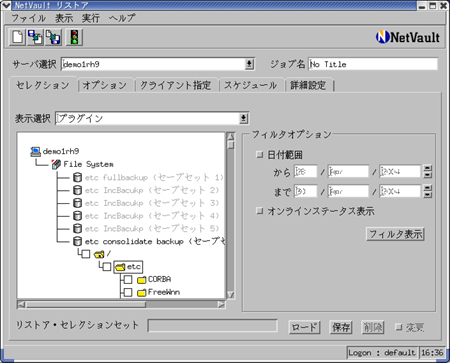Click the から day input field
The image size is (450, 363).
tap(306, 171)
